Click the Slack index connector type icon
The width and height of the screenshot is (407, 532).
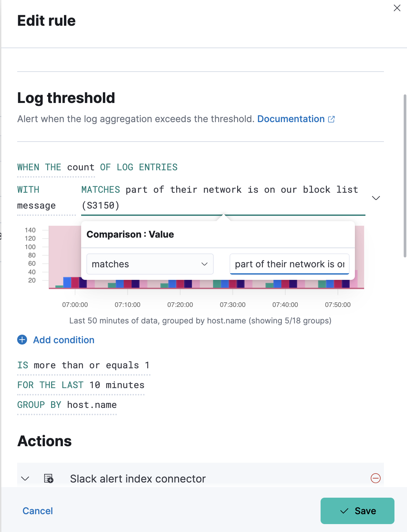48,478
